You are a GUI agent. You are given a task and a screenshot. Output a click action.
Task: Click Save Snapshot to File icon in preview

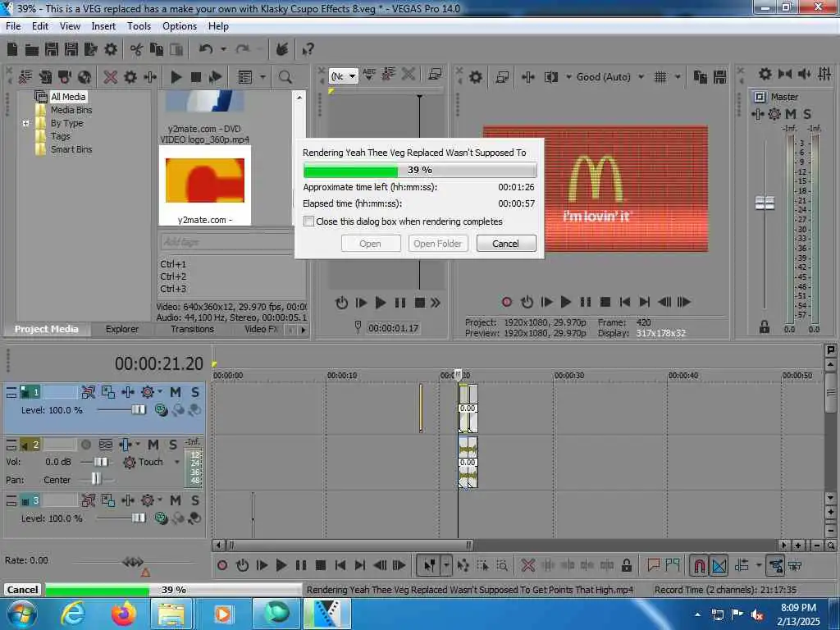click(x=720, y=77)
